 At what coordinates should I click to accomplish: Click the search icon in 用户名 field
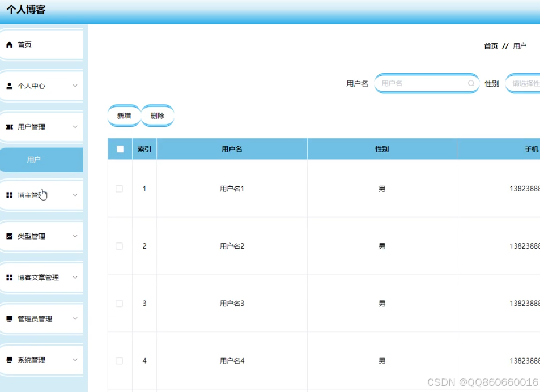click(471, 83)
